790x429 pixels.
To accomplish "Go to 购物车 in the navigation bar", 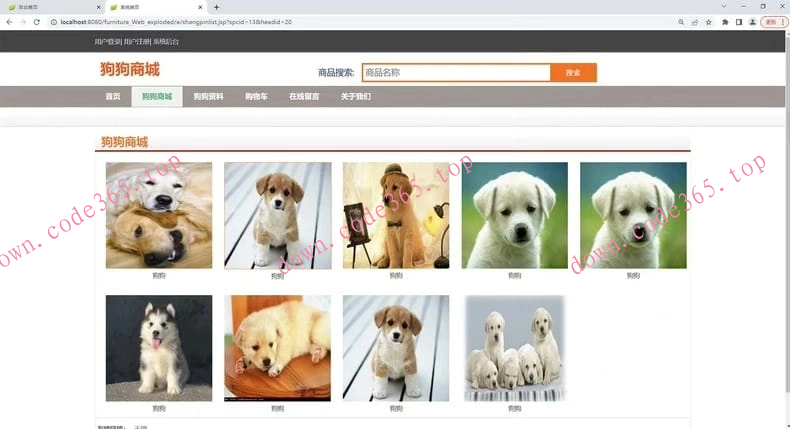I will click(256, 97).
